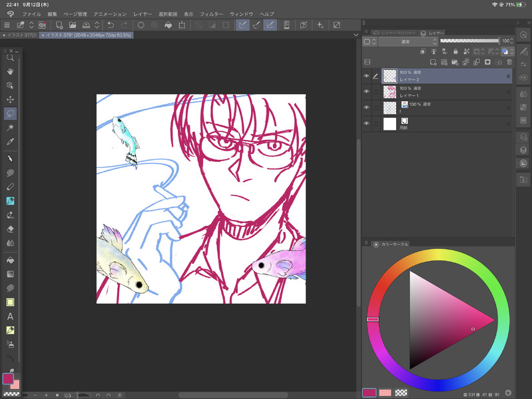
Task: Open the 編集 menu
Action: (x=52, y=14)
